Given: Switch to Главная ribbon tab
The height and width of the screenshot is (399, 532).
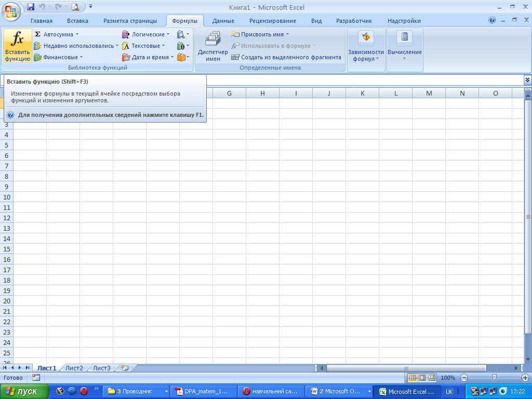Looking at the screenshot, I should click(42, 21).
